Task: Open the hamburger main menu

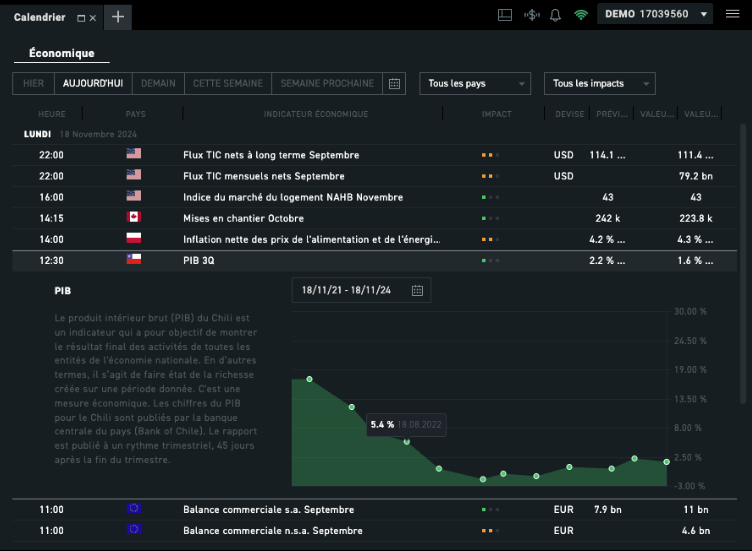Action: pyautogui.click(x=732, y=15)
